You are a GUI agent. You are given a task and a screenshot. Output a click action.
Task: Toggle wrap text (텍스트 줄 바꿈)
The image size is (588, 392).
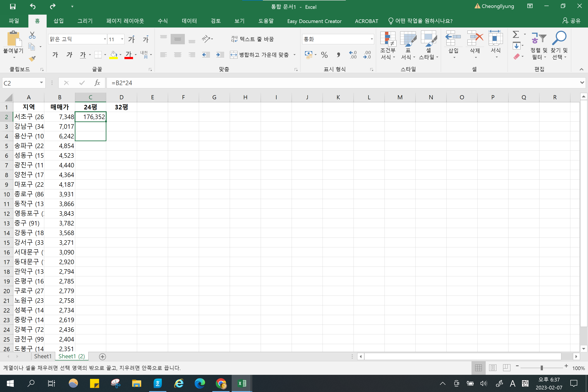click(253, 39)
